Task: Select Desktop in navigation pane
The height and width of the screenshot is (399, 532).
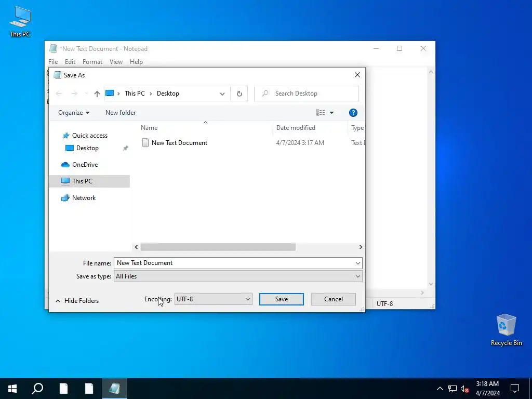Action: click(x=87, y=148)
